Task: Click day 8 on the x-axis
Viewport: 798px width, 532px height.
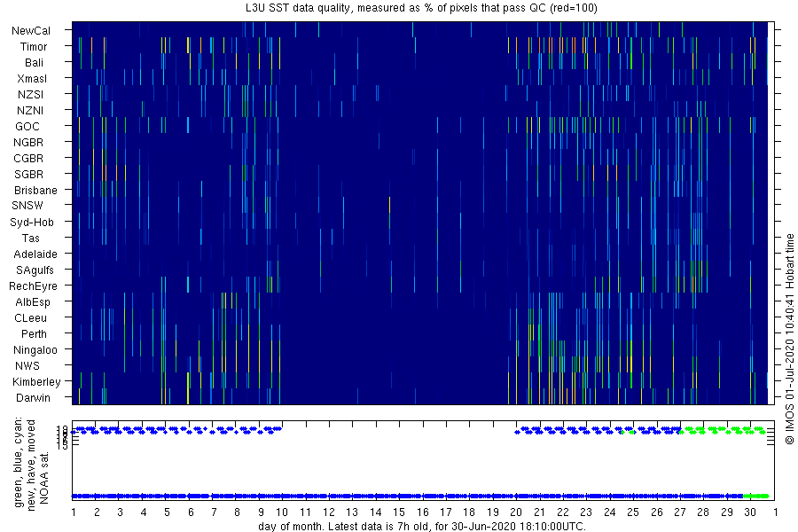Action: tap(237, 512)
